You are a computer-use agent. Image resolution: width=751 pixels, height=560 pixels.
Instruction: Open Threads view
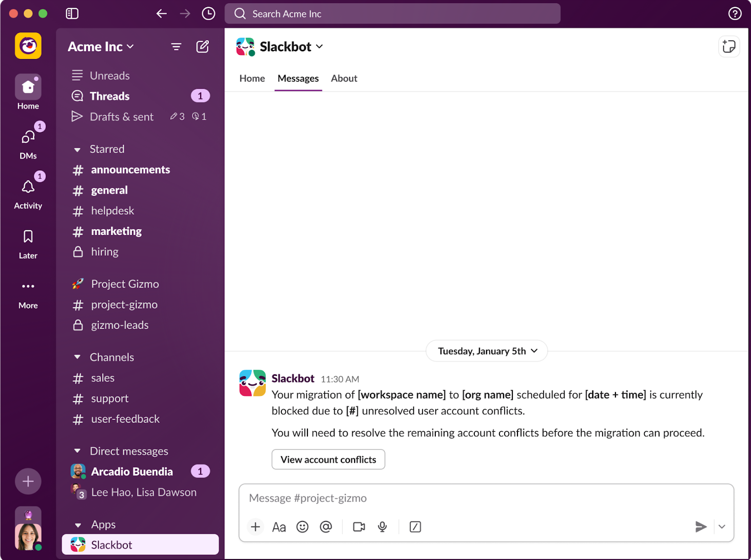(140, 96)
